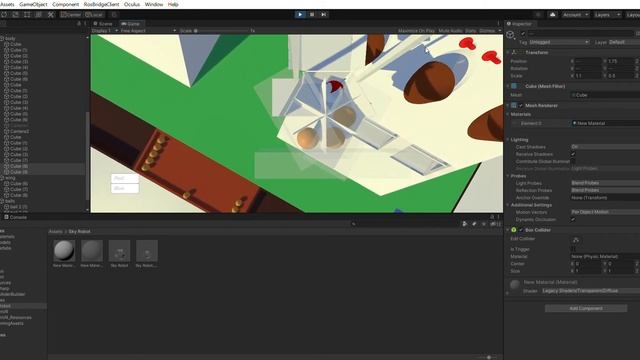
Task: Open the Free Aspect dropdown
Action: 148,31
